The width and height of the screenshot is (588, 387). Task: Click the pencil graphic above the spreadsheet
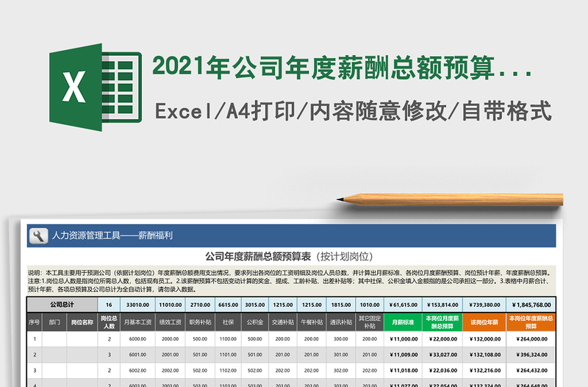451,199
